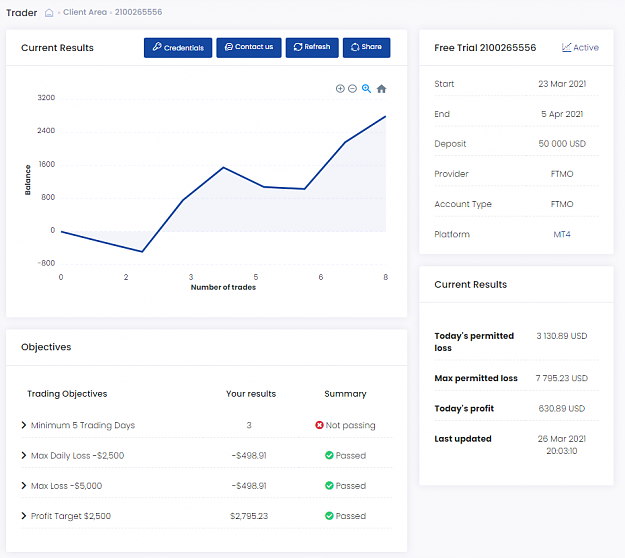Screen dimensions: 625x558
Task: Click the Minimum 5 Trading Days label
Action: pyautogui.click(x=83, y=425)
